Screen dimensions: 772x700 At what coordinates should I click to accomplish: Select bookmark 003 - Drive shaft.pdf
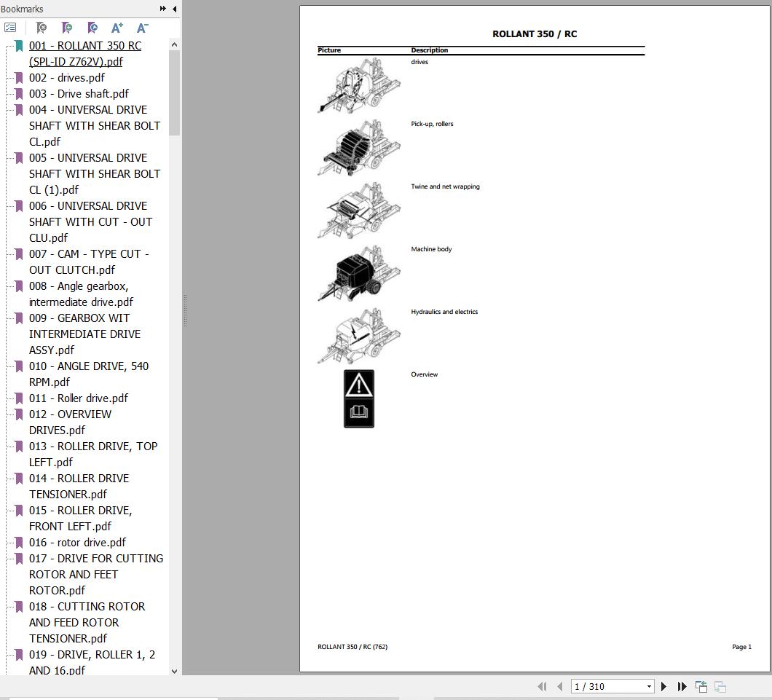79,93
